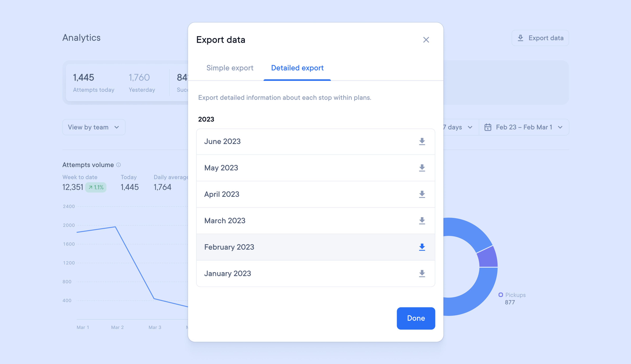The width and height of the screenshot is (631, 364).
Task: Open the View by team dropdown
Action: pyautogui.click(x=94, y=127)
